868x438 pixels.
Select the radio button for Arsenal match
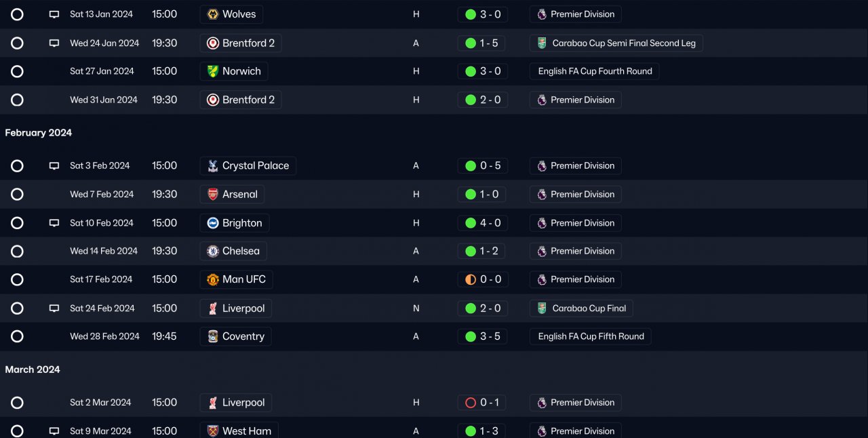click(x=18, y=195)
